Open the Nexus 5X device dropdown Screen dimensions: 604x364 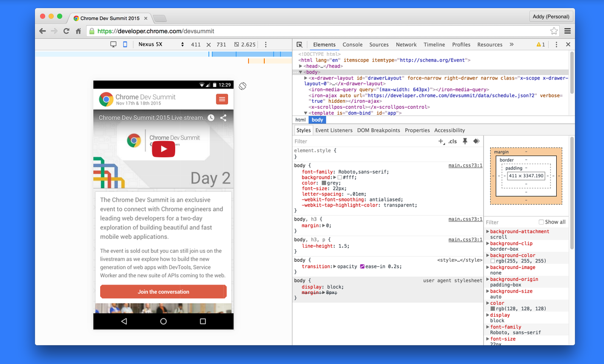pyautogui.click(x=161, y=44)
